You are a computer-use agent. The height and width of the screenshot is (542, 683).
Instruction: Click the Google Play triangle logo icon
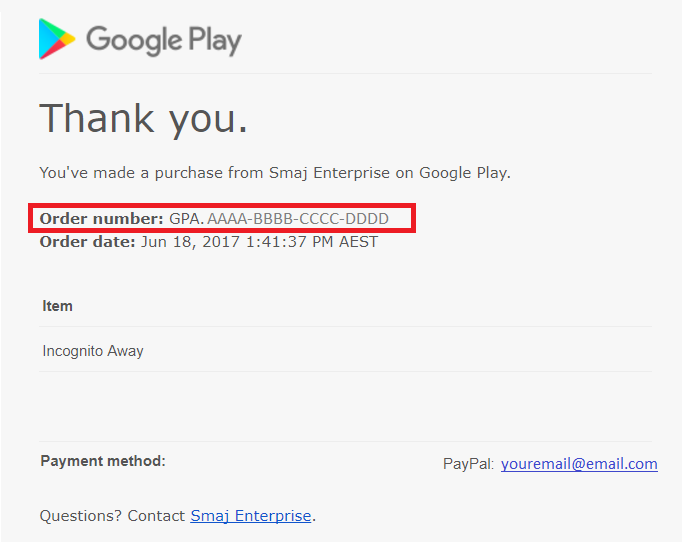57,40
